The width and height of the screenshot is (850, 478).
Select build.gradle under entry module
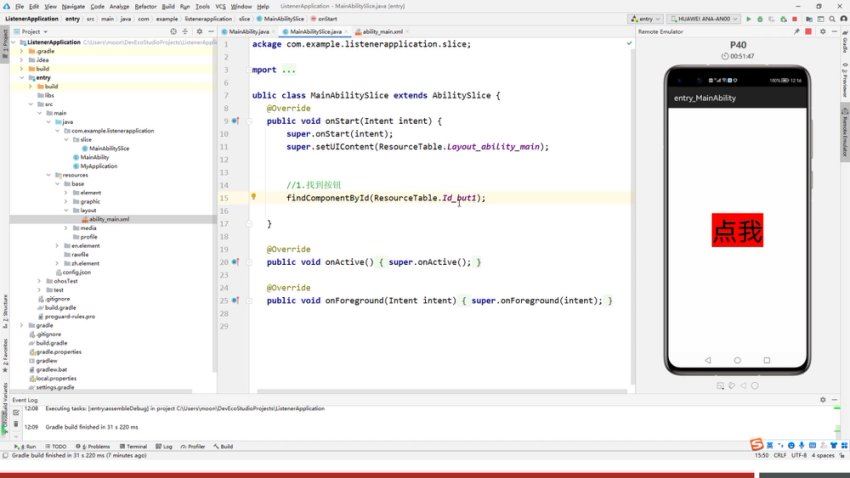(60, 308)
